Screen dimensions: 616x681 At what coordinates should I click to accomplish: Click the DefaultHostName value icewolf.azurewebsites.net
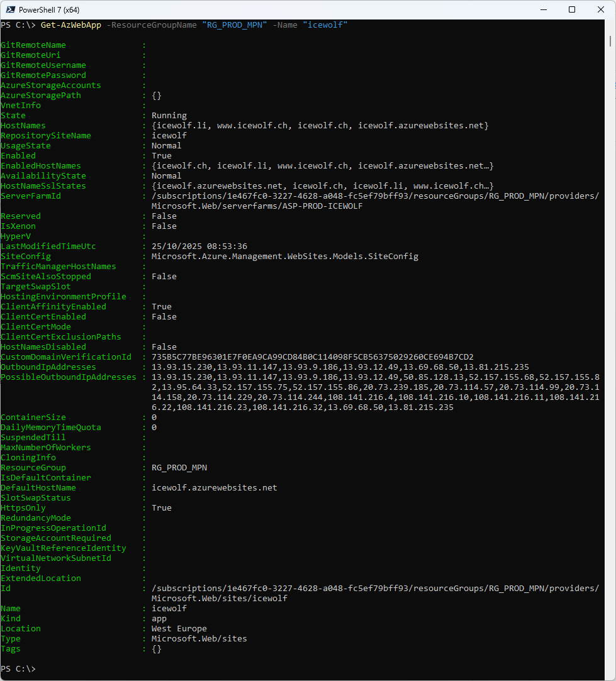coord(214,488)
